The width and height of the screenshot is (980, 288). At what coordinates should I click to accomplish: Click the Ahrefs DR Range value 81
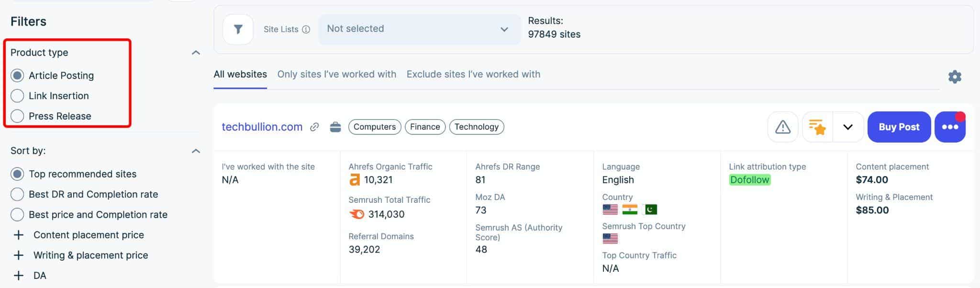480,180
